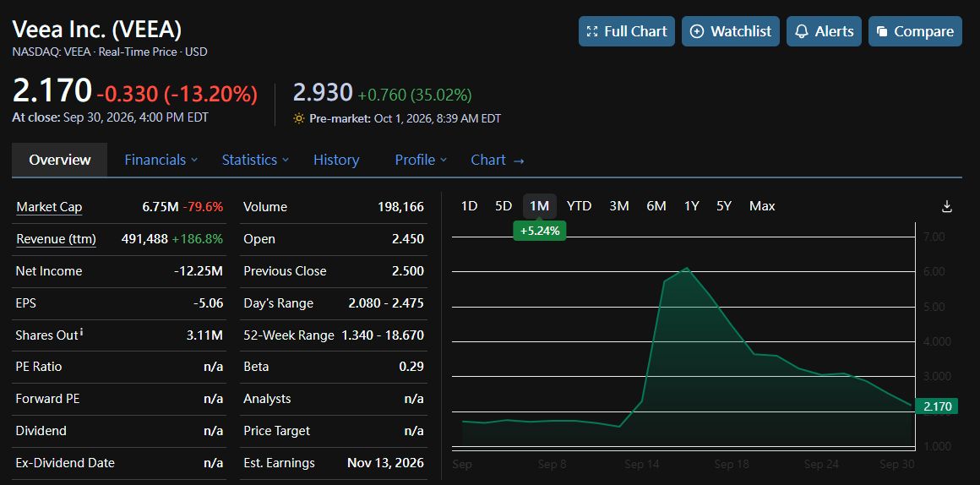Expand the Financials dropdown menu
Screen dimensions: 980x485
pyautogui.click(x=161, y=160)
